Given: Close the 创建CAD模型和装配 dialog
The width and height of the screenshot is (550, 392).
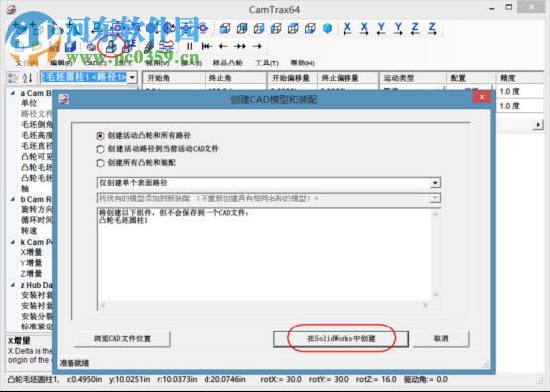Looking at the screenshot, I should tap(481, 97).
